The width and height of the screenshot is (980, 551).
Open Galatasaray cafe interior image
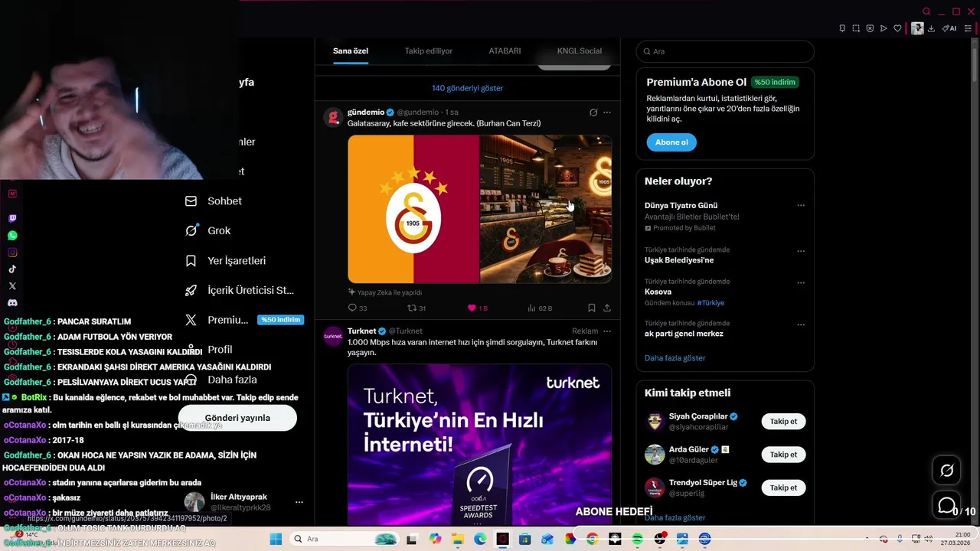coord(546,209)
